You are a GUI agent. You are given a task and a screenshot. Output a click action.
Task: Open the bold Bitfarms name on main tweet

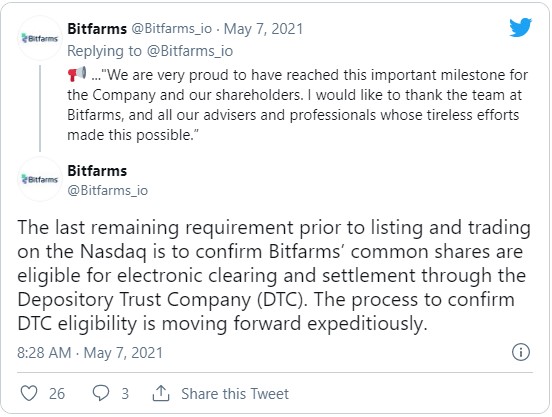pos(97,171)
